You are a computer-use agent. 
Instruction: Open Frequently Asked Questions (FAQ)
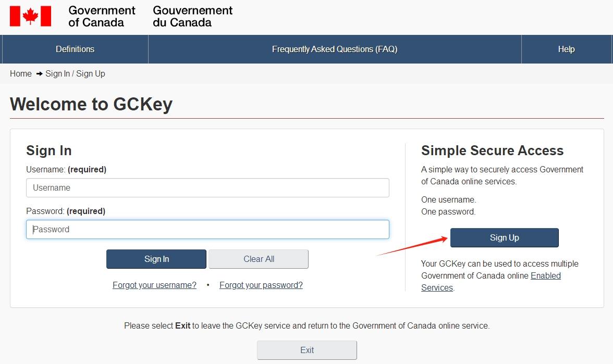coord(335,49)
